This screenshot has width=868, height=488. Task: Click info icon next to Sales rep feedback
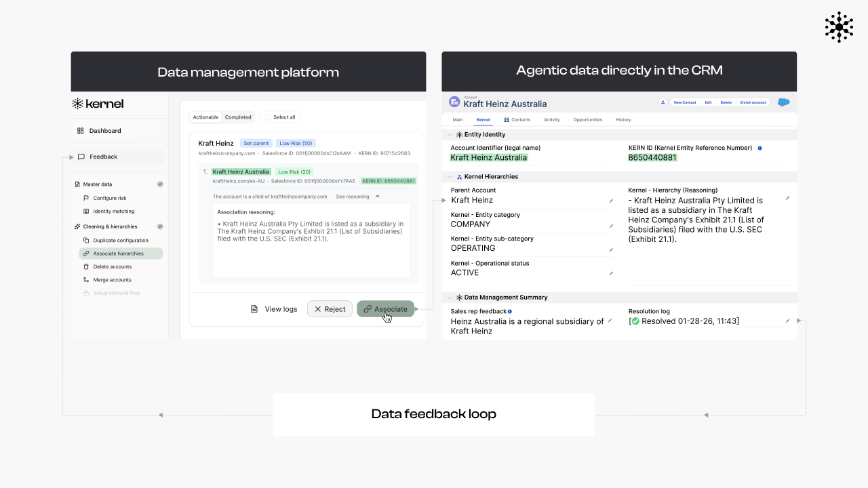(x=510, y=312)
